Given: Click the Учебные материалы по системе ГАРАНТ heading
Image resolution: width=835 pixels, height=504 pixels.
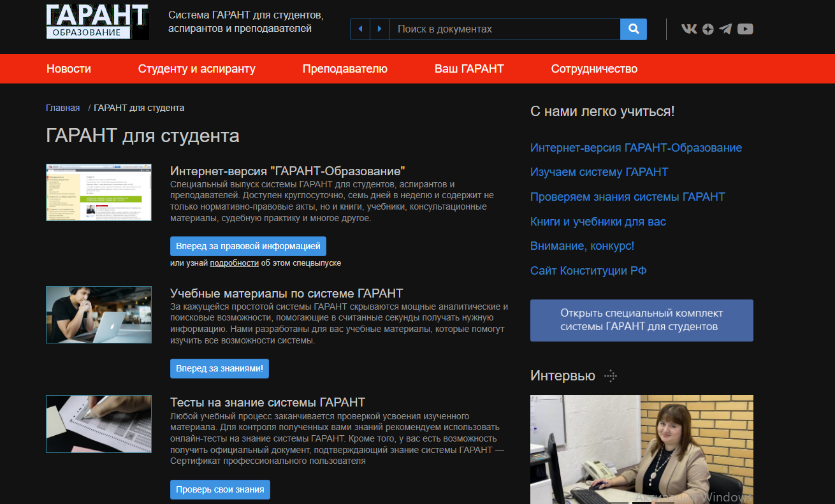Looking at the screenshot, I should (287, 293).
